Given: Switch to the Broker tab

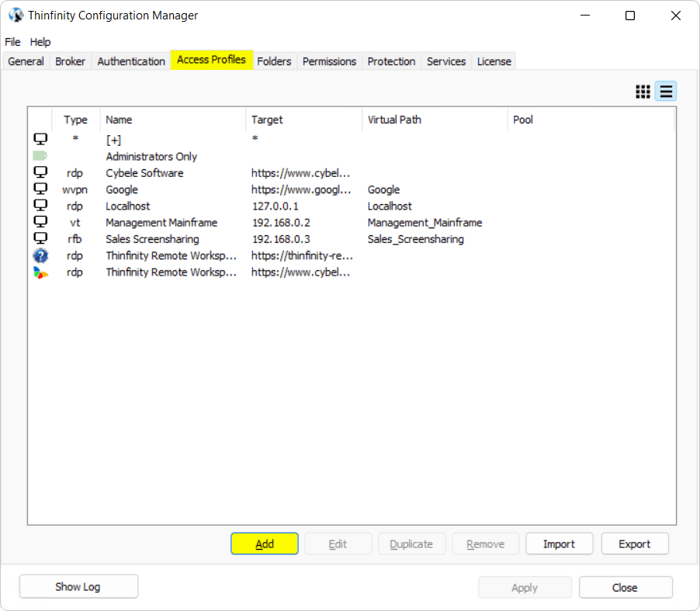Looking at the screenshot, I should tap(70, 61).
